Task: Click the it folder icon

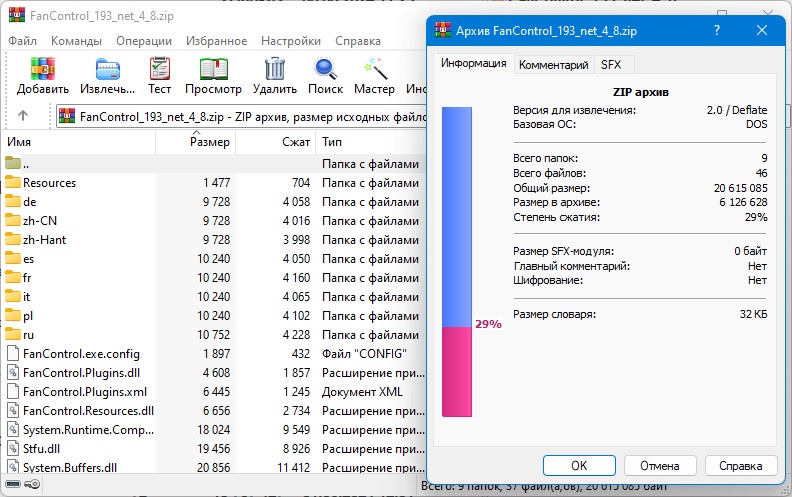Action: click(13, 296)
